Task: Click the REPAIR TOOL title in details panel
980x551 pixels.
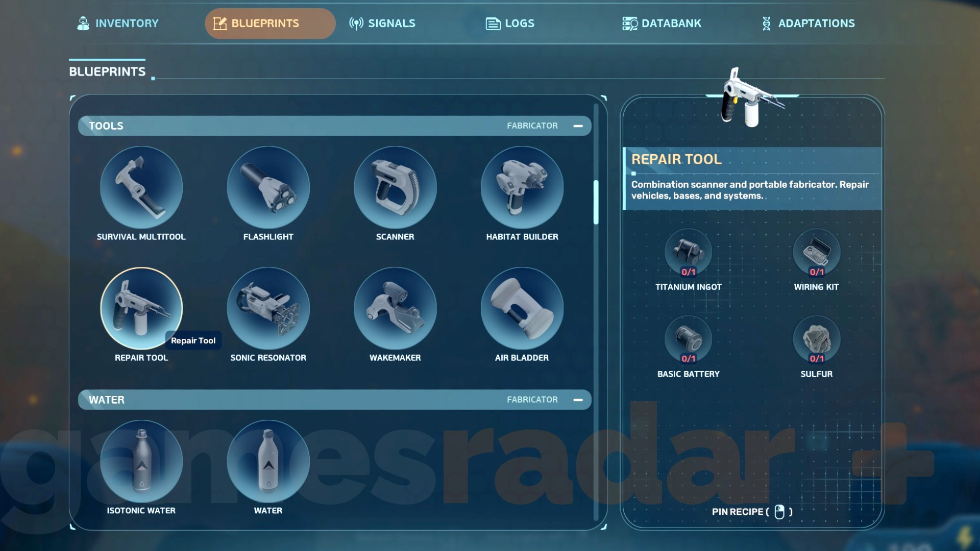Action: 676,160
